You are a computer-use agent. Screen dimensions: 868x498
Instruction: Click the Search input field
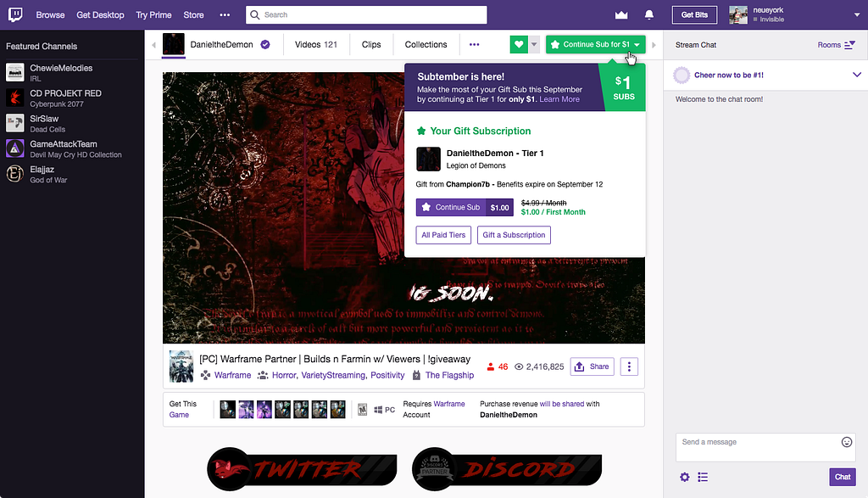tap(366, 15)
